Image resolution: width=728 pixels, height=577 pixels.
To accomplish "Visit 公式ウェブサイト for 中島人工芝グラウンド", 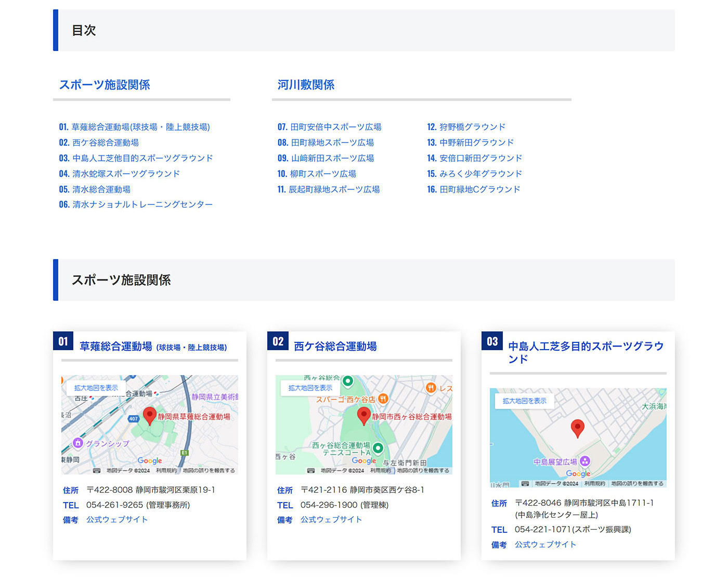I will tap(545, 544).
